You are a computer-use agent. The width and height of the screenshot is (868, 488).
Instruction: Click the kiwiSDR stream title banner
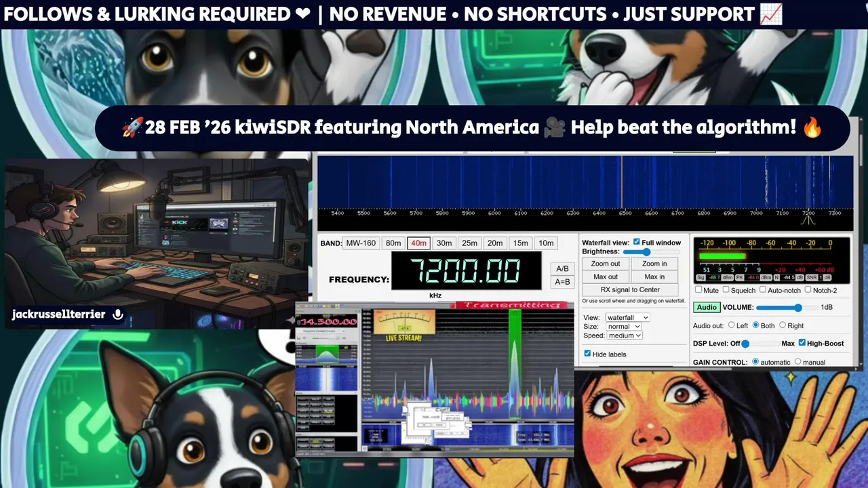point(473,127)
